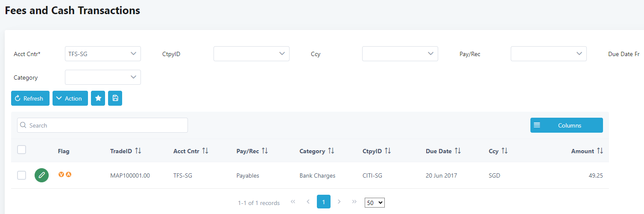The width and height of the screenshot is (644, 214).
Task: Expand the CtpyID filter dropdown
Action: 251,54
